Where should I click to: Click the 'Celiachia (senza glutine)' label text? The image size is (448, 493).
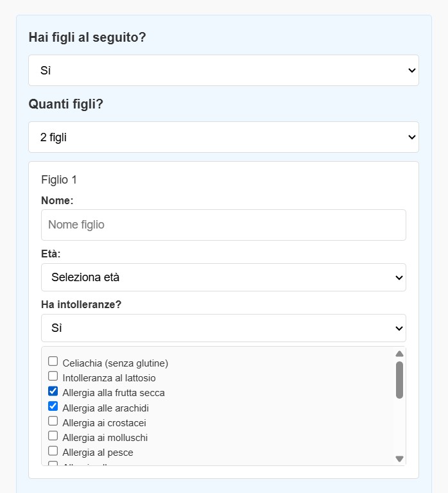click(116, 363)
